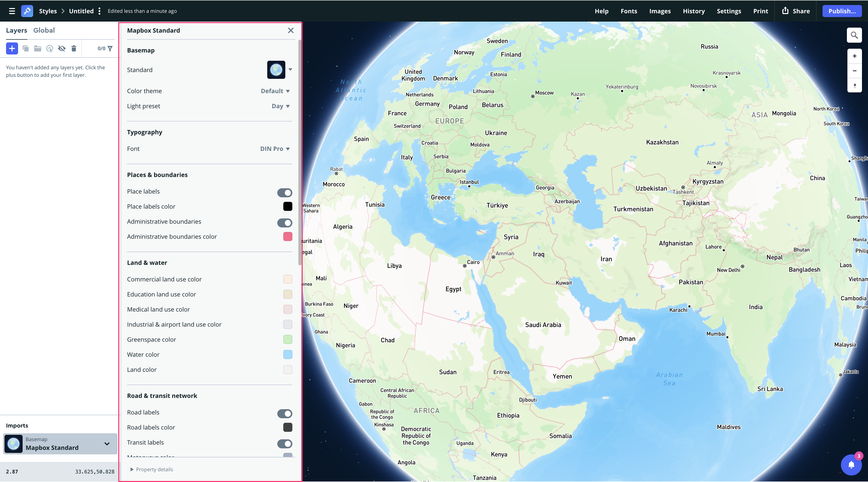The width and height of the screenshot is (868, 482).
Task: Open the notifications bell
Action: (x=851, y=465)
